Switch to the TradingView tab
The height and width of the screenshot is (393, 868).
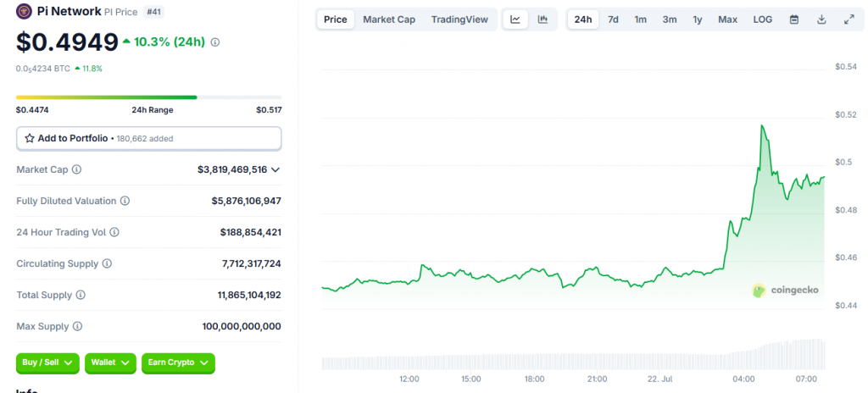click(x=459, y=19)
